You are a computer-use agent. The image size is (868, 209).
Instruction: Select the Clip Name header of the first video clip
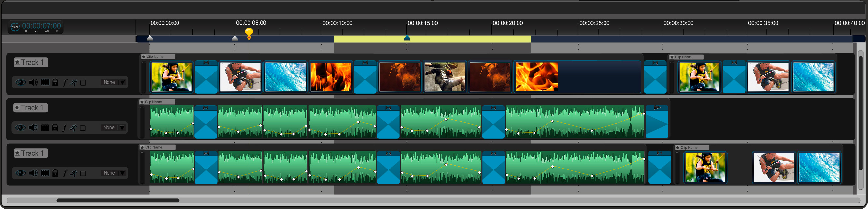point(158,57)
